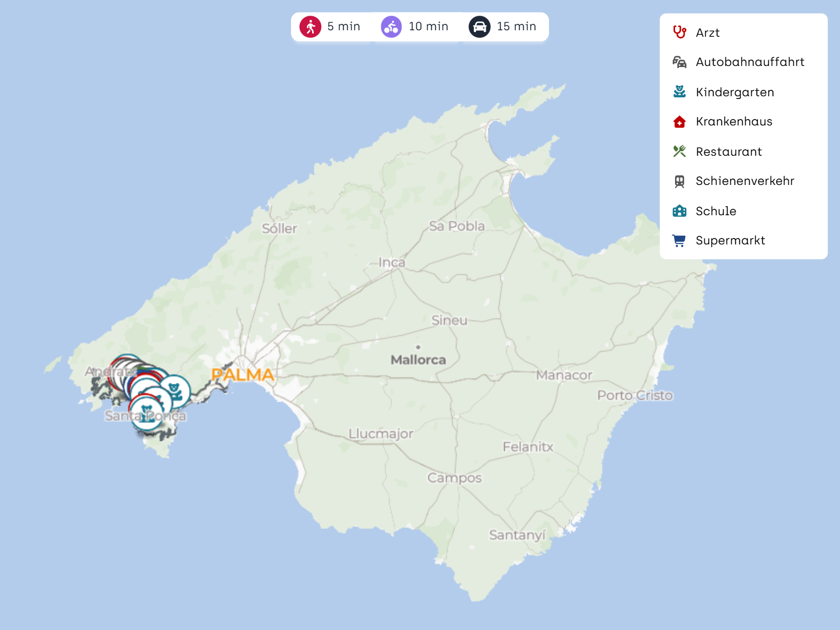
Task: Click the Schienenverkehr train icon
Action: pos(679,181)
